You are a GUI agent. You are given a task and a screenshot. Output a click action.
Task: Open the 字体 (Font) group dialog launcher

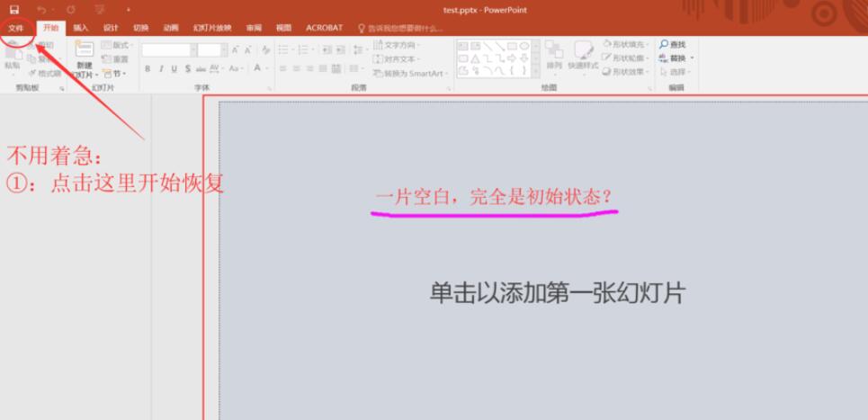[270, 88]
